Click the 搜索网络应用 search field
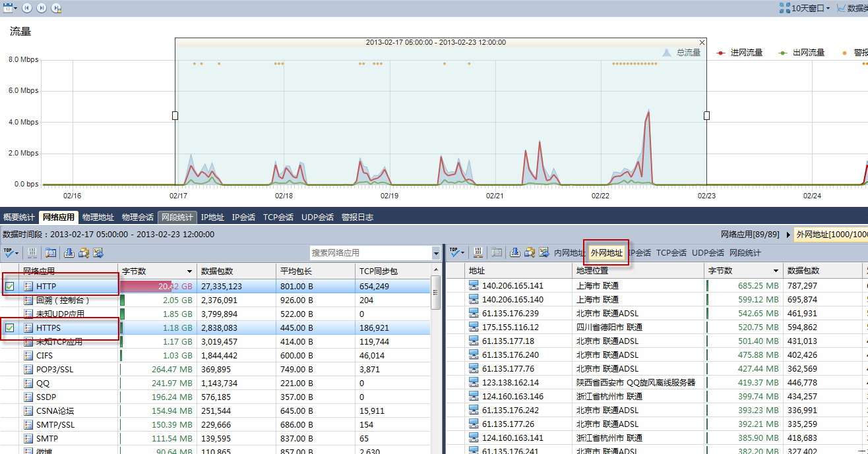 click(369, 253)
